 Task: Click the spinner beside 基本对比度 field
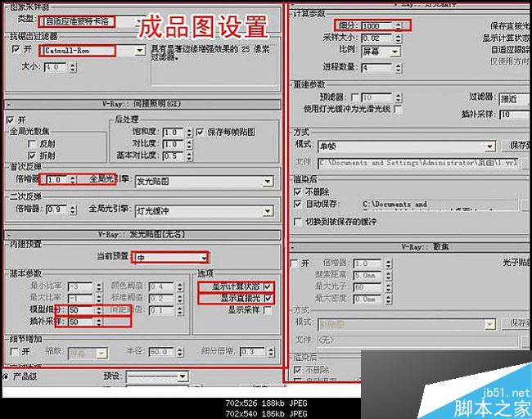tap(189, 156)
